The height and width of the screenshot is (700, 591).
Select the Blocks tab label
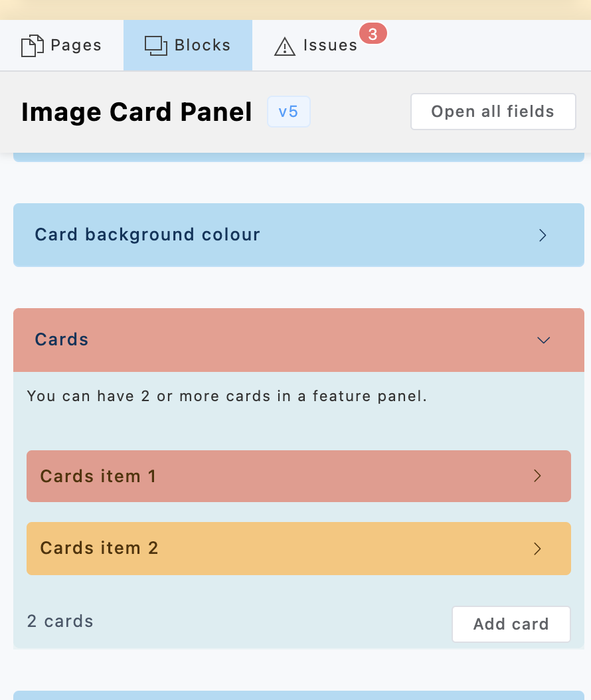[x=203, y=45]
